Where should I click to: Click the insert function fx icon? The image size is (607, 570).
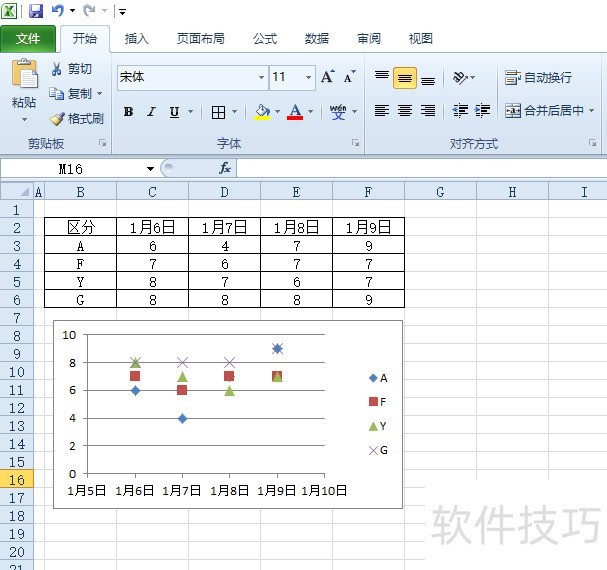[x=225, y=168]
